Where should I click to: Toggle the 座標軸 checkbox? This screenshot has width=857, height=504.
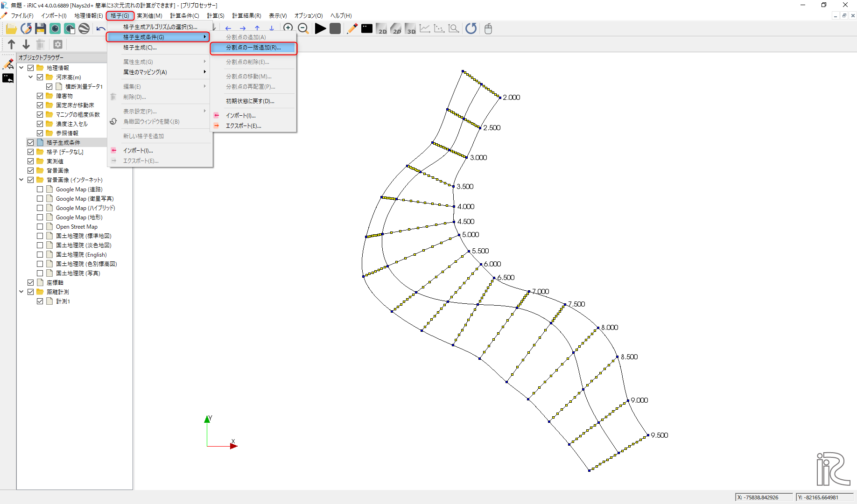click(31, 282)
